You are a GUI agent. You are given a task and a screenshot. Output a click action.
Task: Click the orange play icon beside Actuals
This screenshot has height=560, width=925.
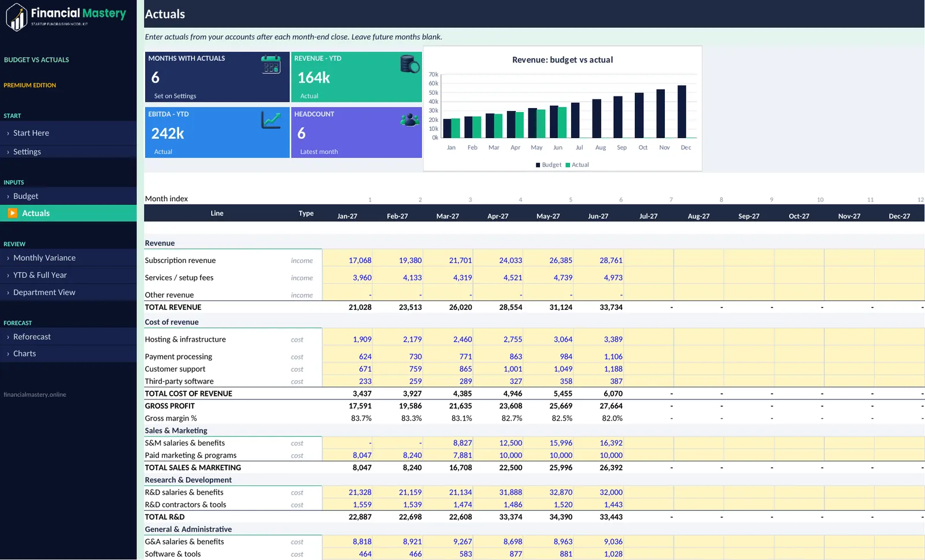pos(13,213)
